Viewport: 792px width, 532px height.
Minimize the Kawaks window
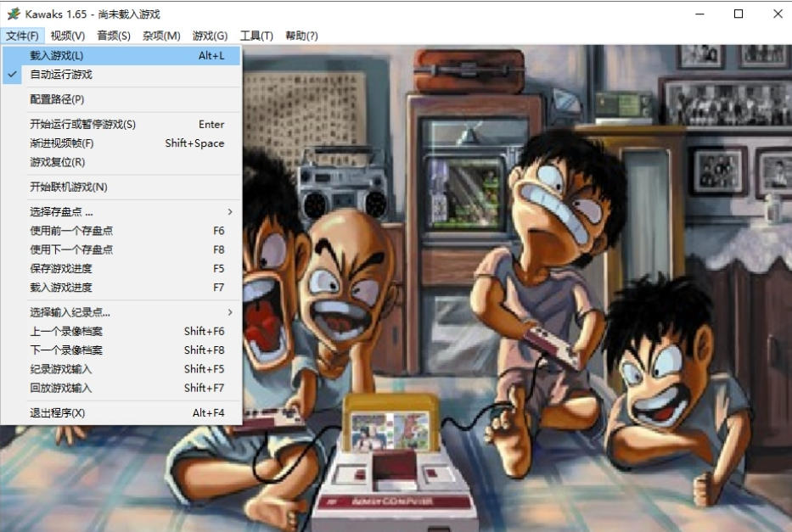(699, 14)
